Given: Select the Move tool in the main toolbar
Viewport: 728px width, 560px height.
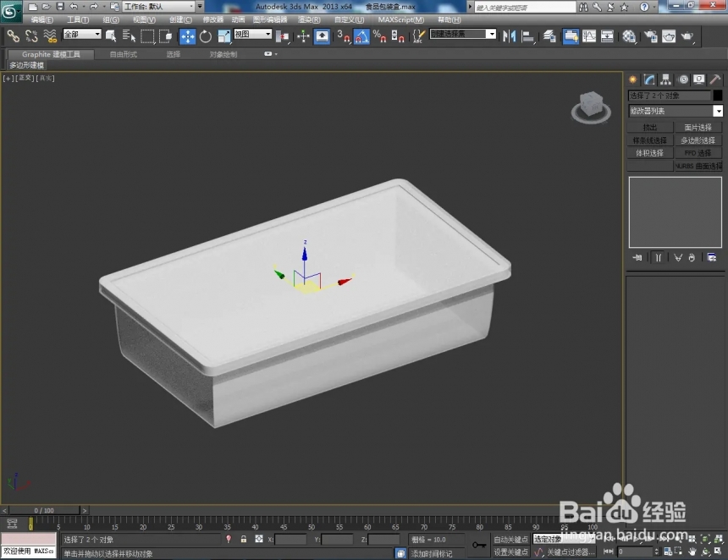Looking at the screenshot, I should [188, 36].
